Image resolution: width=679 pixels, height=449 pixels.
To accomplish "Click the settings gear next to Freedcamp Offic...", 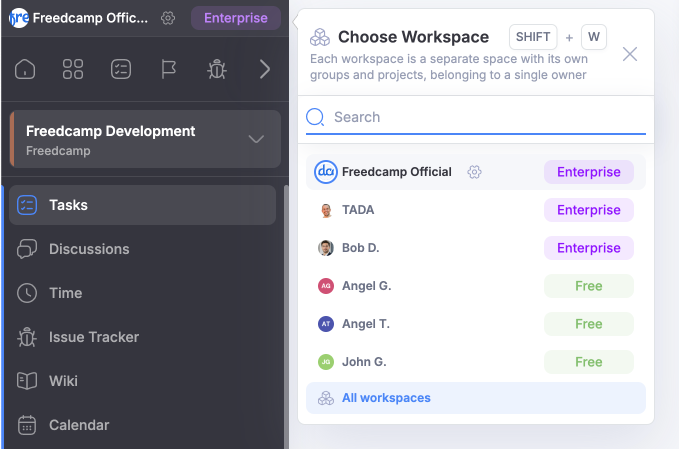I will click(x=168, y=18).
